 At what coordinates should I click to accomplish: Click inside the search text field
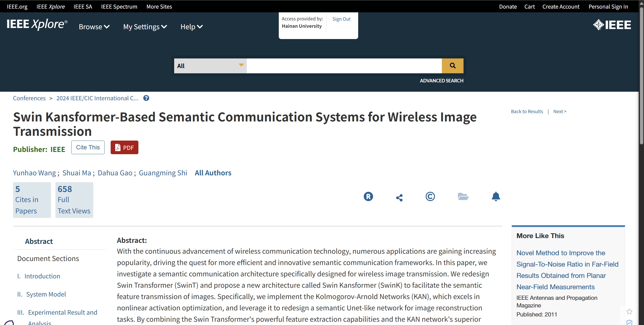(x=344, y=66)
